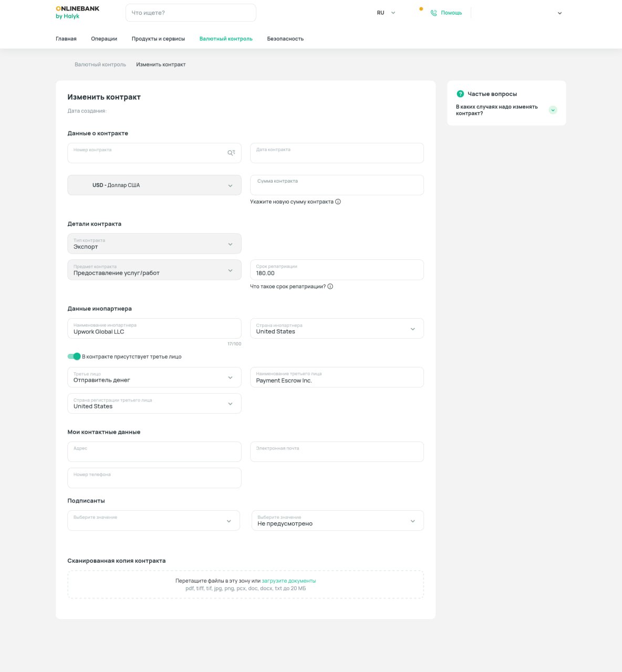Click the info icon beside new contract sum hint
This screenshot has width=622, height=672.
[338, 202]
